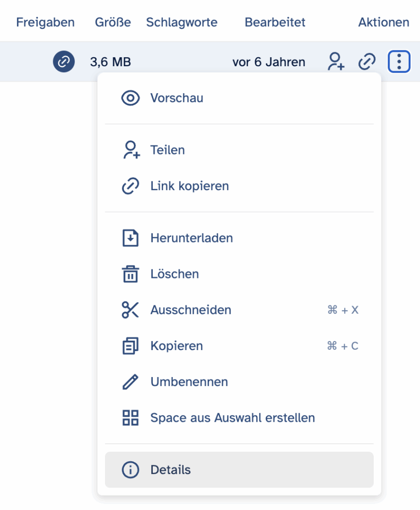Click the info icon beside Details
420x510 pixels.
tap(130, 470)
